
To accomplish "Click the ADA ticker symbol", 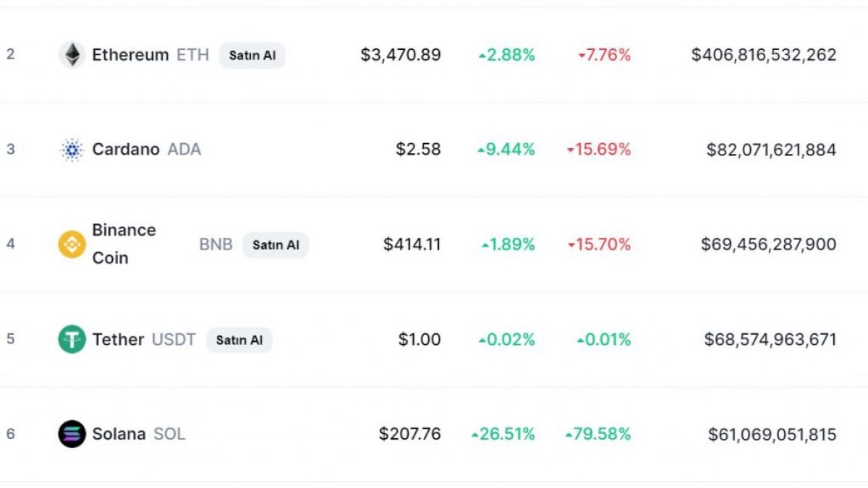I will click(184, 150).
